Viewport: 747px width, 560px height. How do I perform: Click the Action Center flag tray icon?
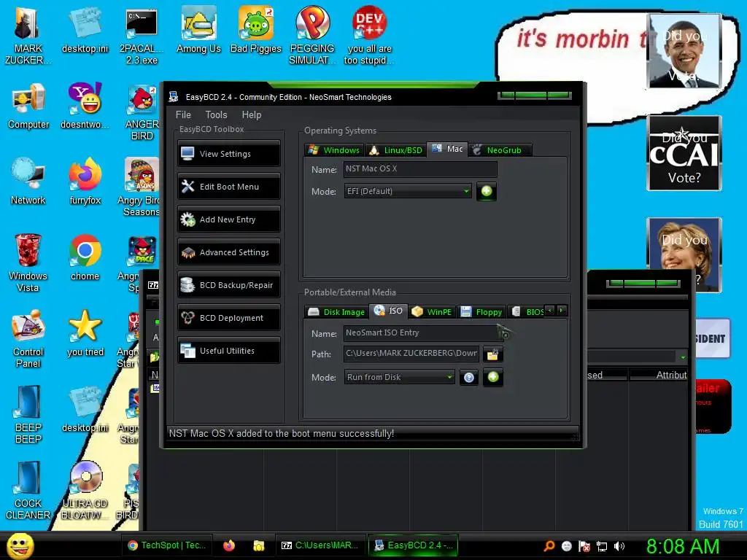pos(584,547)
